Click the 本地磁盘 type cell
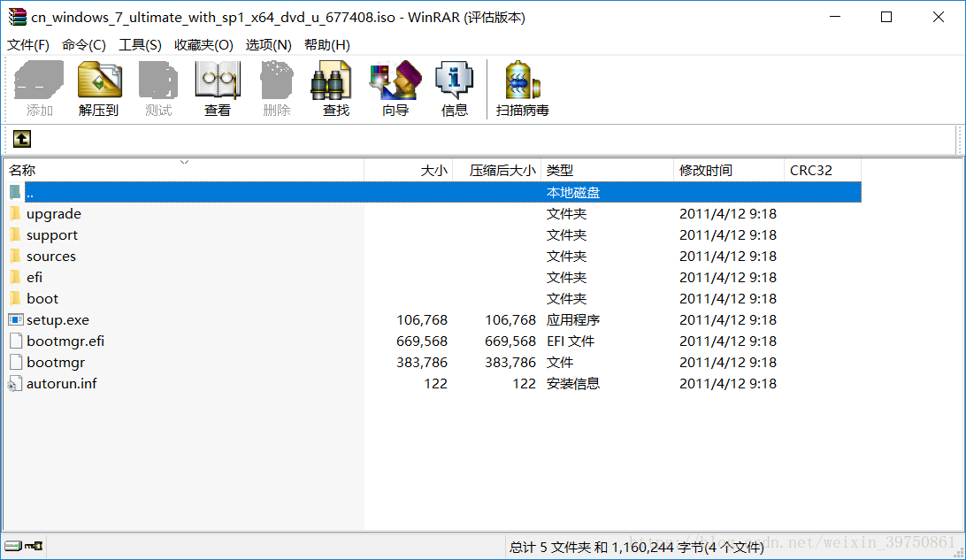 tap(573, 193)
